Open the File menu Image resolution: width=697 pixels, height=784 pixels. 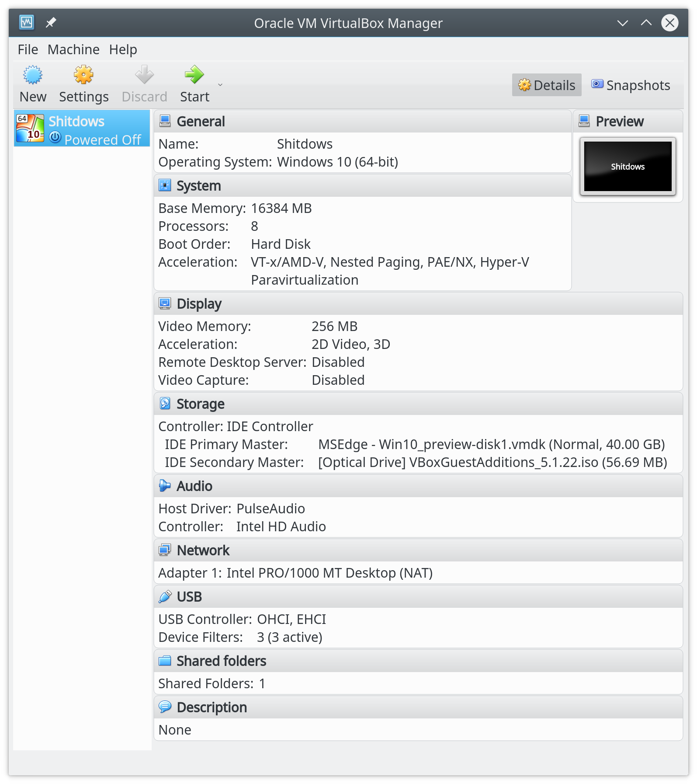[28, 49]
